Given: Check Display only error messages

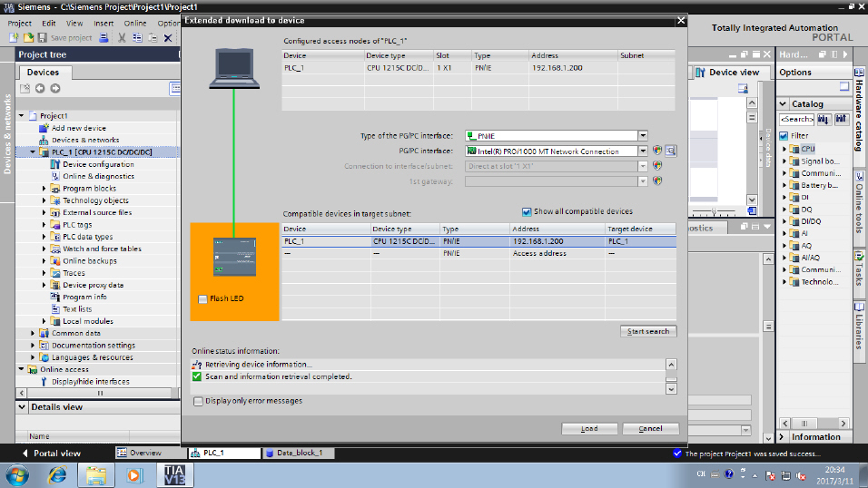Looking at the screenshot, I should click(198, 401).
